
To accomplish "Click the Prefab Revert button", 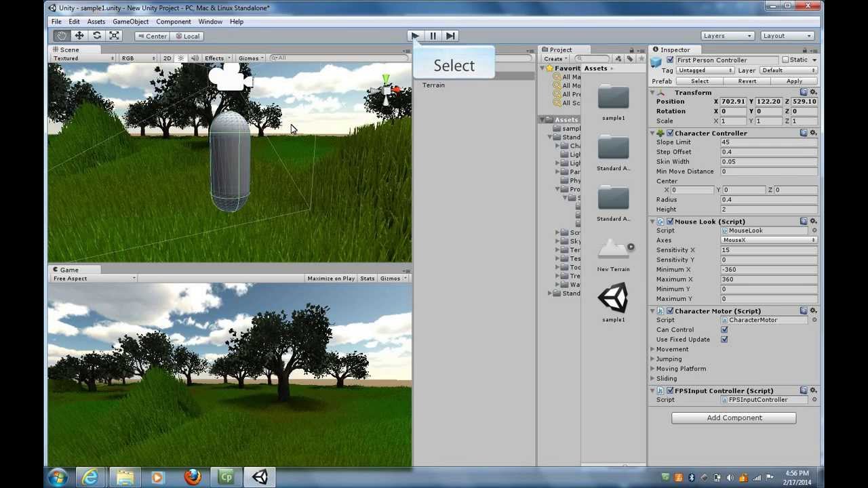I will tap(747, 81).
